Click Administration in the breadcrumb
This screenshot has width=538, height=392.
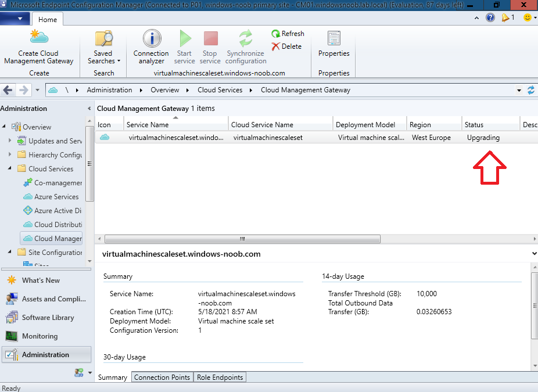[x=109, y=90]
